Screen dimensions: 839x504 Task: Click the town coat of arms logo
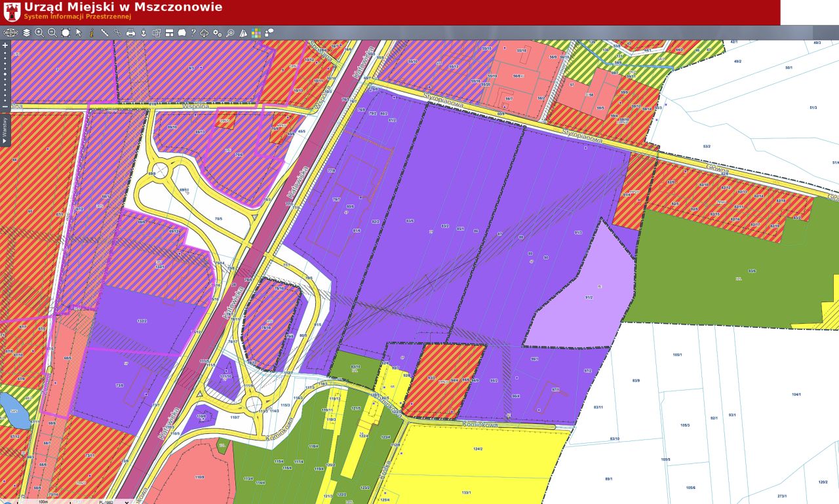click(x=12, y=11)
